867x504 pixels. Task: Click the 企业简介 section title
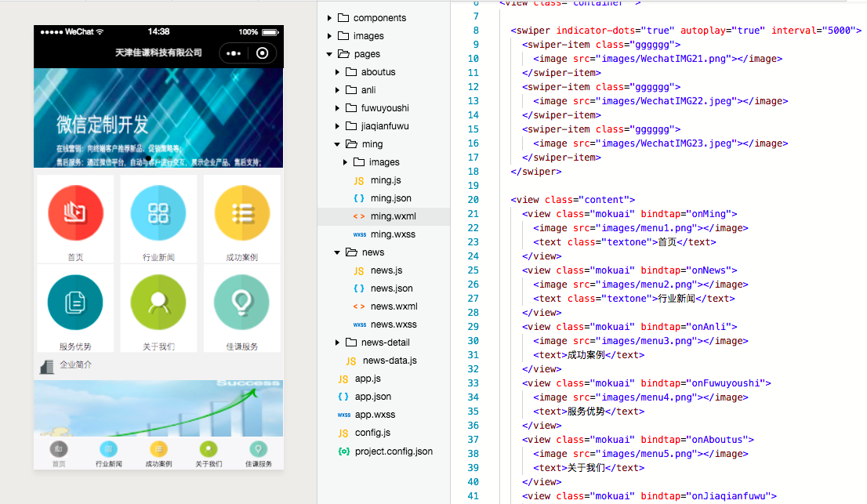(76, 364)
